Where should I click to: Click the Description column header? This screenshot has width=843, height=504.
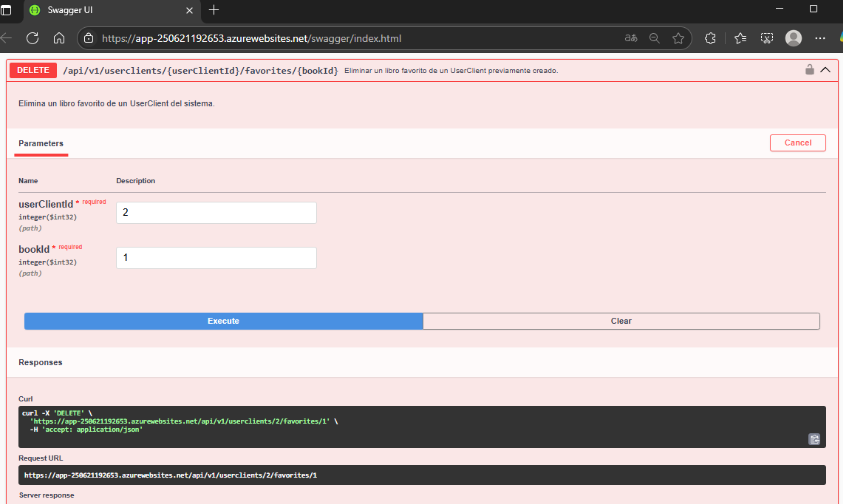tap(135, 181)
